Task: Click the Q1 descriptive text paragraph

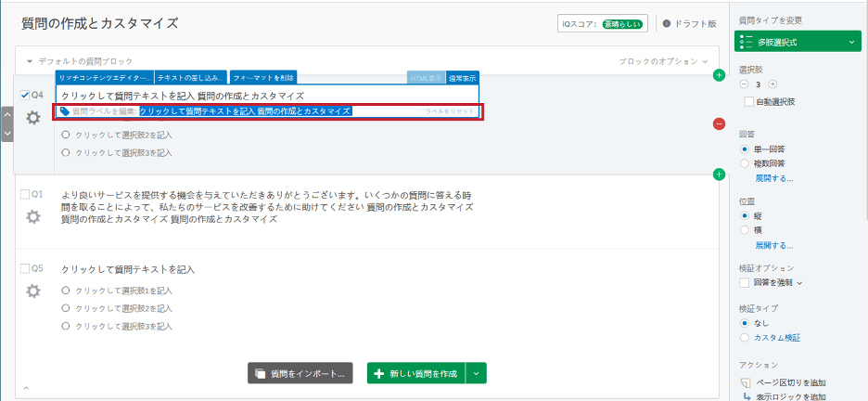Action: point(267,208)
